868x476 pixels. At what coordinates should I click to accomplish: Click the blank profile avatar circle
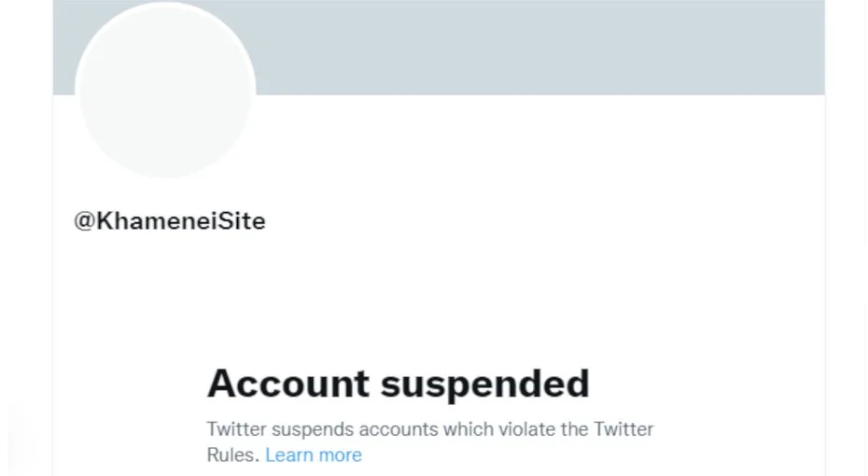tap(165, 89)
